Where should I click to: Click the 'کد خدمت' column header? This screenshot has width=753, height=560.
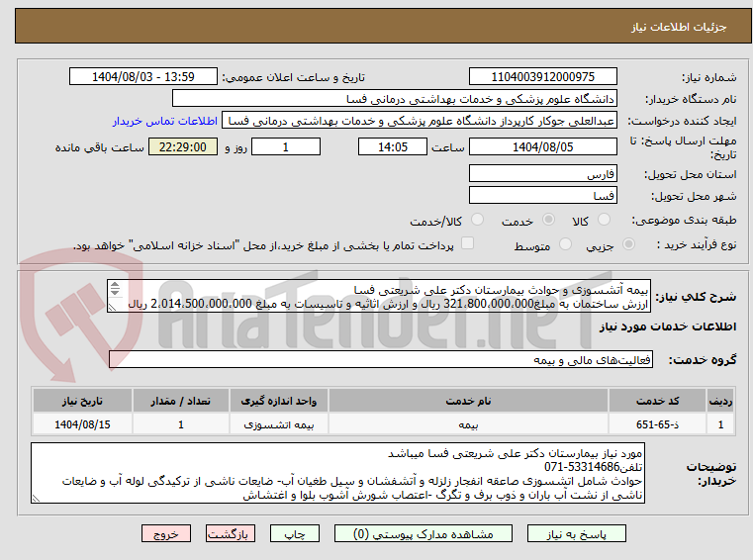(657, 401)
